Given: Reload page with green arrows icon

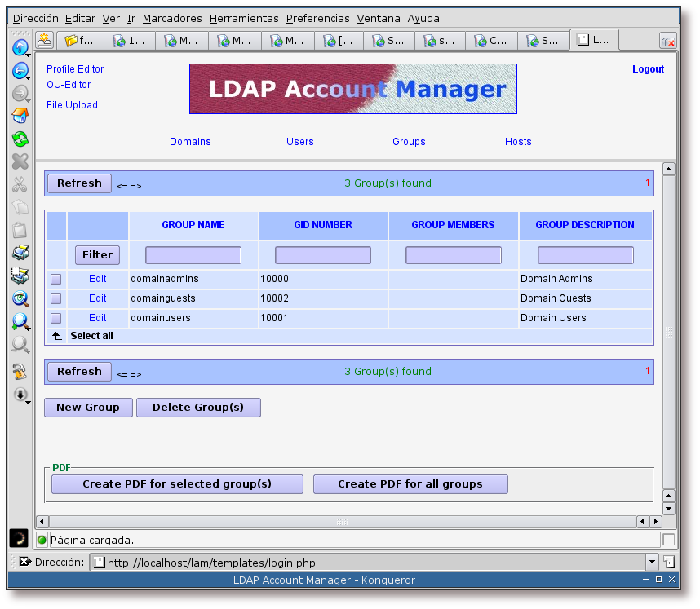Looking at the screenshot, I should [20, 139].
